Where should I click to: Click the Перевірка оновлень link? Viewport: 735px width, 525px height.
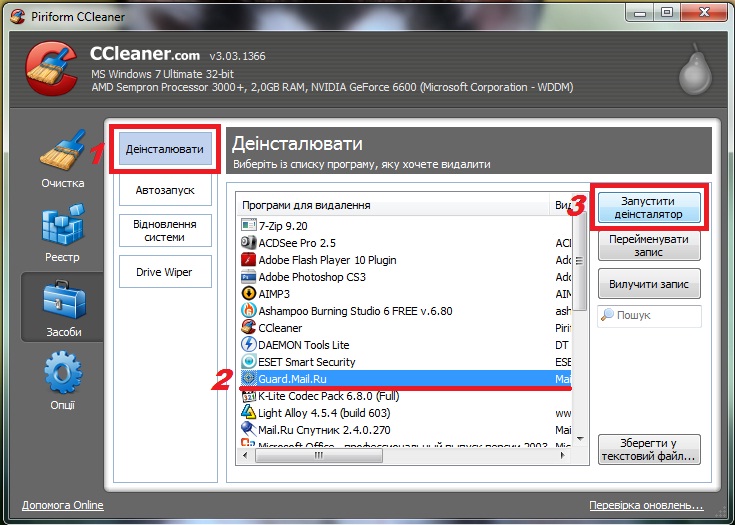pos(646,506)
